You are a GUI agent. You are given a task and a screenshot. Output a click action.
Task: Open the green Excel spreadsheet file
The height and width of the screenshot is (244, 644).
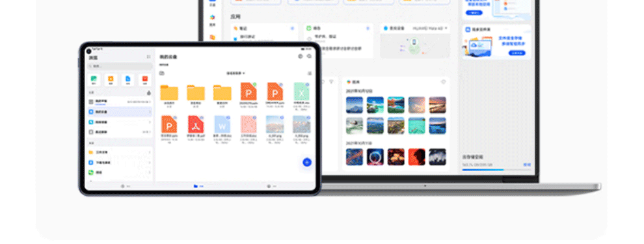pos(301,92)
